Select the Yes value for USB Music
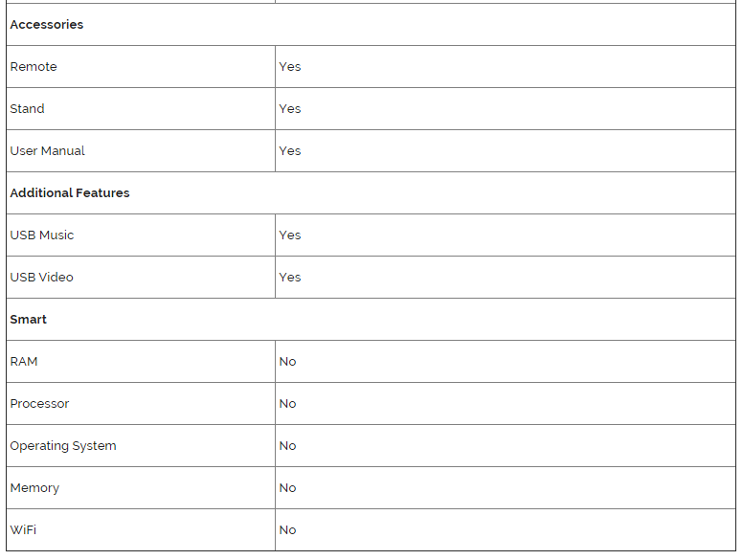This screenshot has height=560, width=743. point(290,235)
